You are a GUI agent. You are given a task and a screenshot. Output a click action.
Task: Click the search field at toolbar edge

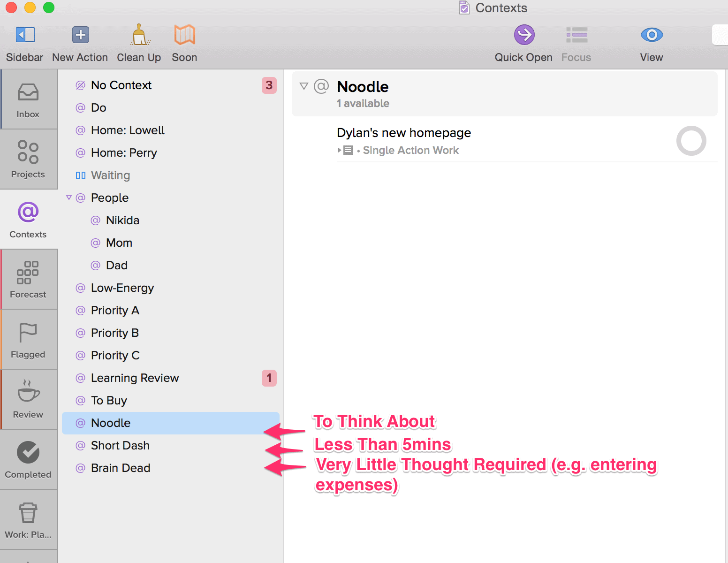click(720, 35)
